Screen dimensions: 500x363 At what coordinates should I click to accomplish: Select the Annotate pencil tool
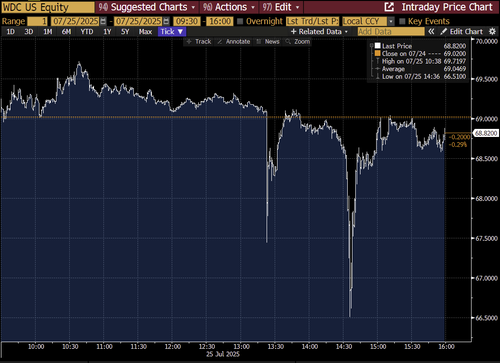point(220,42)
